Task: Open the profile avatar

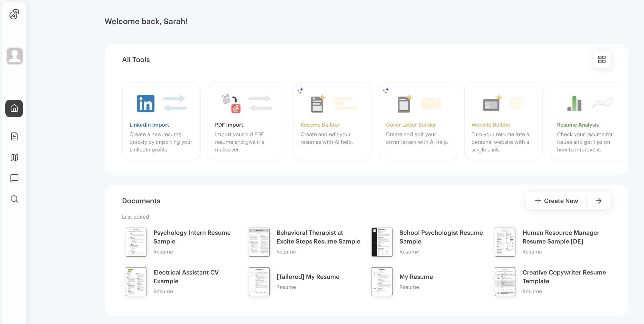Action: (14, 56)
